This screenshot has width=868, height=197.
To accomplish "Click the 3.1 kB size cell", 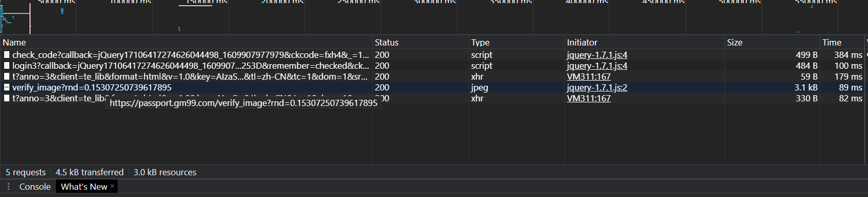I will pos(806,87).
